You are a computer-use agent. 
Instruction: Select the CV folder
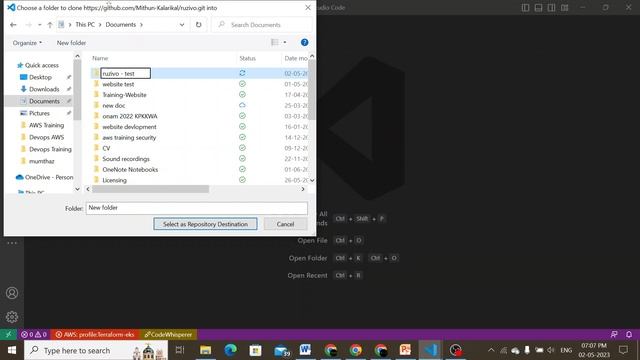(106, 148)
